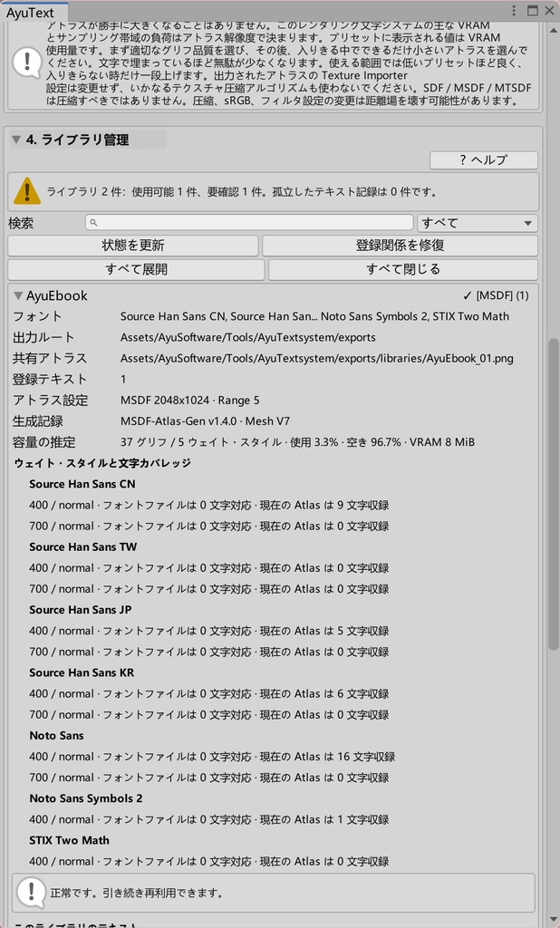Screen dimensions: 560x928
Task: Click the Source Han Sans TW 400 / normal row
Action: coord(209,568)
